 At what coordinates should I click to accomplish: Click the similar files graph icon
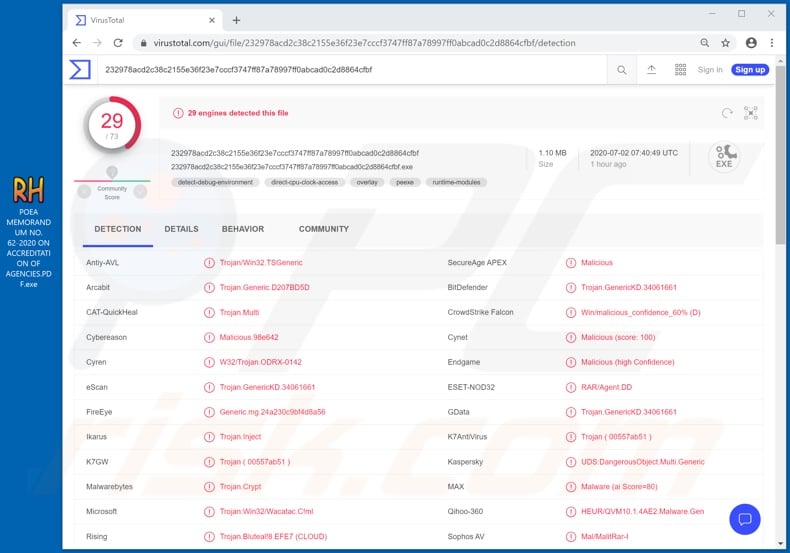click(x=751, y=113)
